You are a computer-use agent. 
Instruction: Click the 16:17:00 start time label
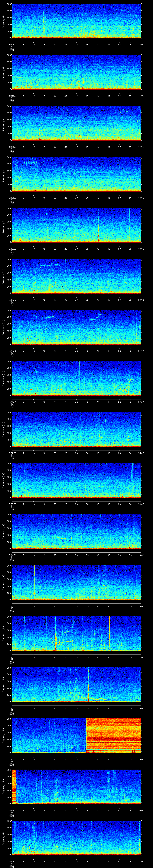(12, 198)
